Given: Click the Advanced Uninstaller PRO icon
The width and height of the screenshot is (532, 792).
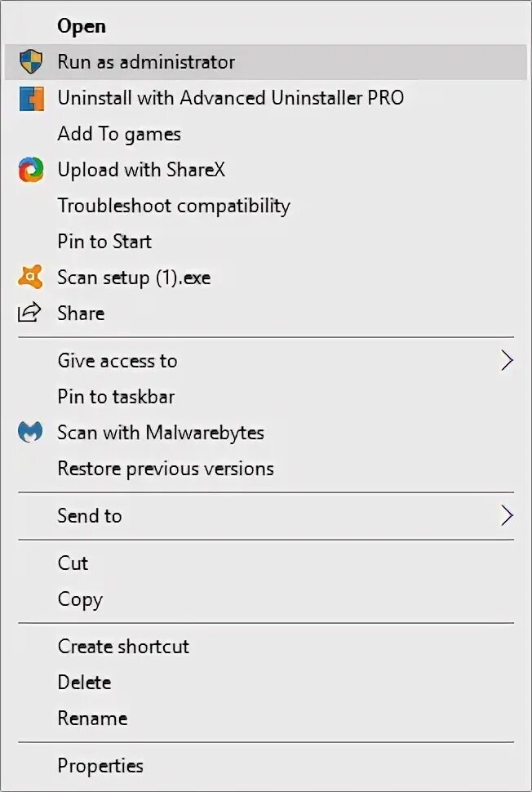Looking at the screenshot, I should point(31,98).
